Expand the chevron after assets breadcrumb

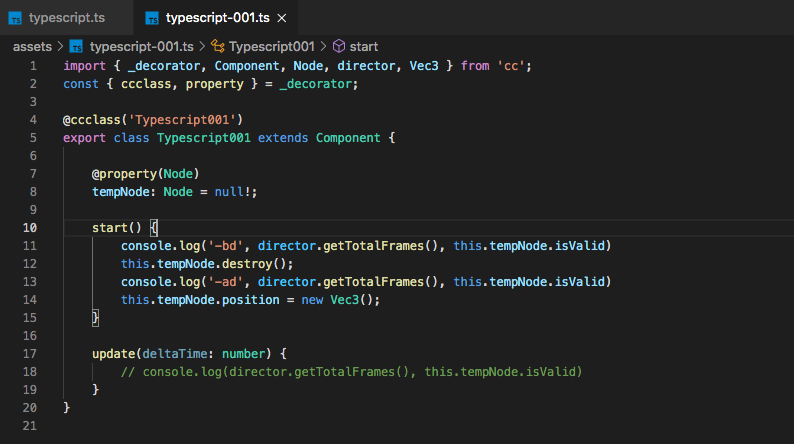coord(60,46)
